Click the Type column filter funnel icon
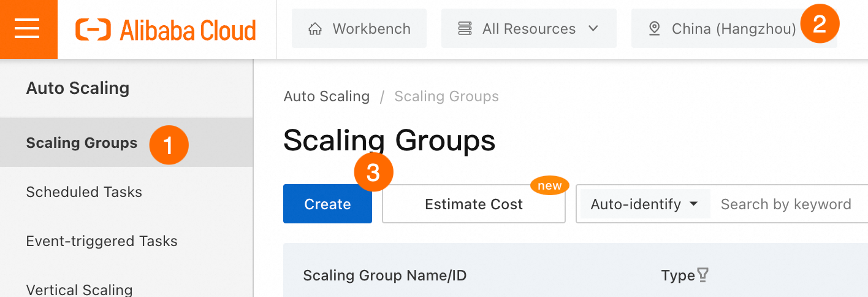 click(703, 276)
